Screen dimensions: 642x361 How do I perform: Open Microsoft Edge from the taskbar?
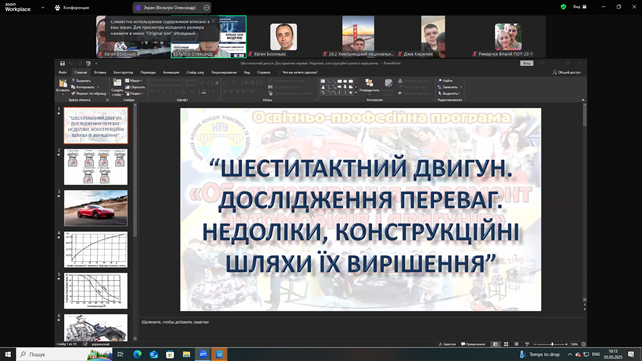pyautogui.click(x=137, y=354)
